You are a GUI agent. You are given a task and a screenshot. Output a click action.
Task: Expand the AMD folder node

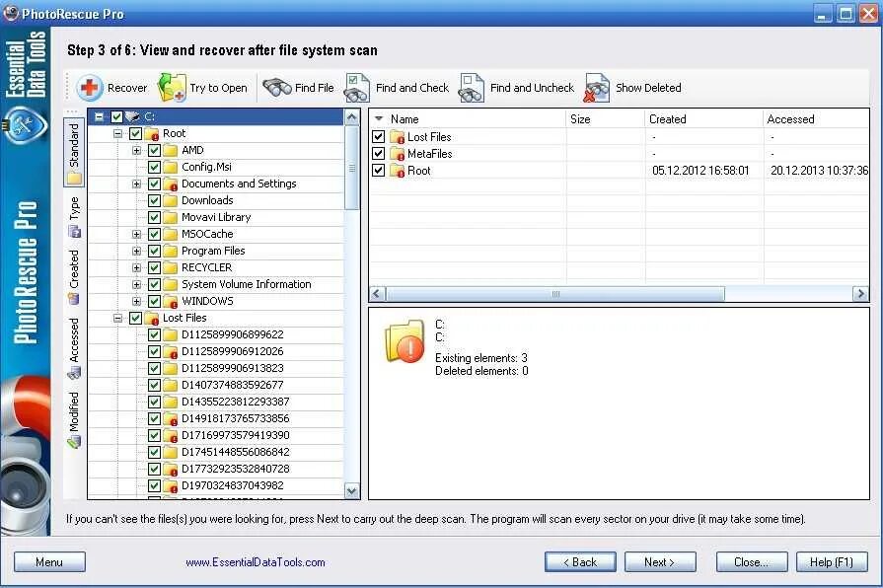click(136, 150)
